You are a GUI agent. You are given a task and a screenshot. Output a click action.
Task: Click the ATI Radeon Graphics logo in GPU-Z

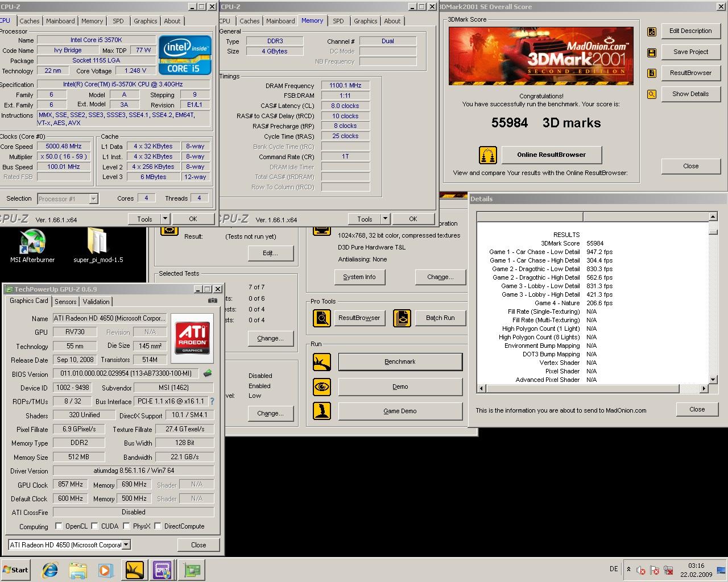tap(192, 338)
